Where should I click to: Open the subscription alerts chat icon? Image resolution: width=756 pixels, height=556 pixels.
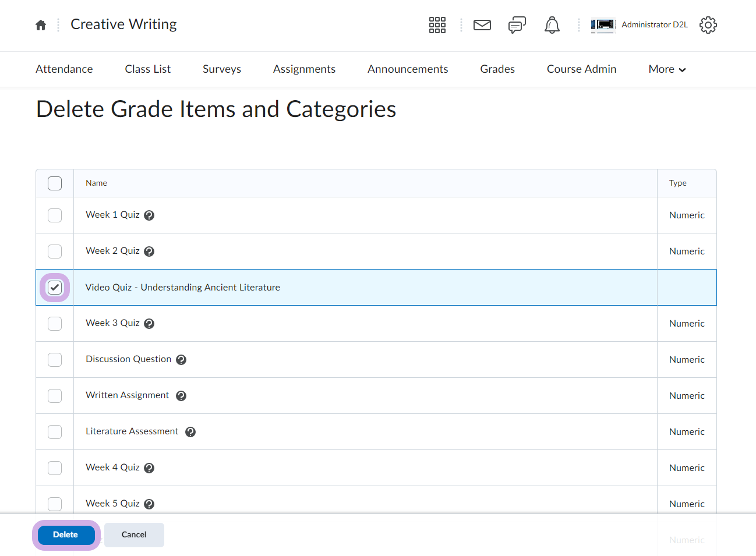pos(517,25)
